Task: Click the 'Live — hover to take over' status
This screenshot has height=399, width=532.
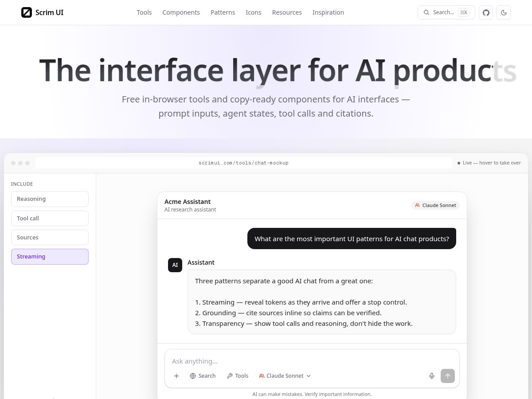Action: (x=489, y=163)
